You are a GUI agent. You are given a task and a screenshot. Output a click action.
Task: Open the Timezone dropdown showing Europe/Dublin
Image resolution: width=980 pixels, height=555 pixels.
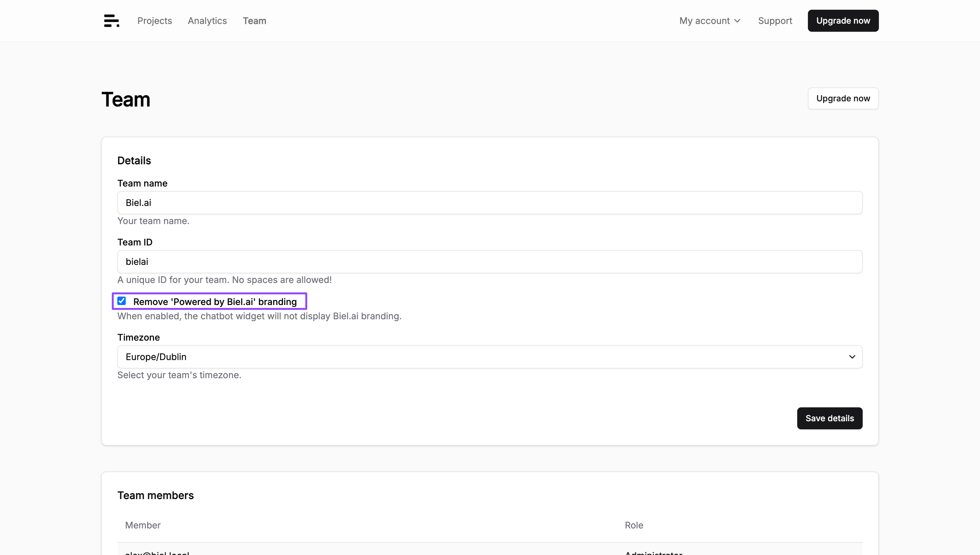click(490, 357)
